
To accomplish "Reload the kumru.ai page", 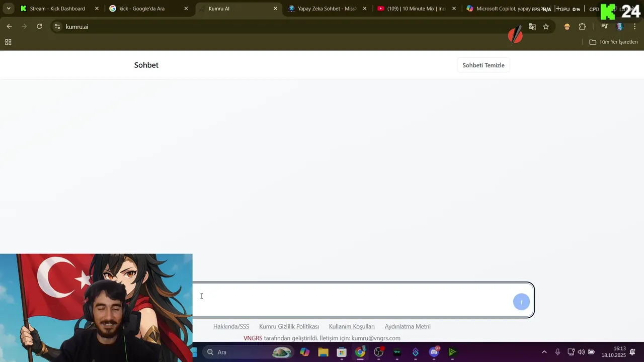I will pos(39,27).
